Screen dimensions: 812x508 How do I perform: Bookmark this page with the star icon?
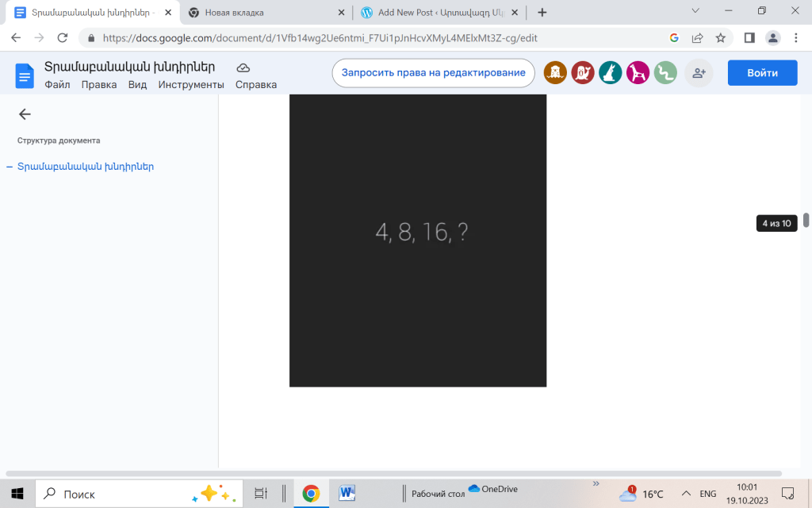coord(720,37)
